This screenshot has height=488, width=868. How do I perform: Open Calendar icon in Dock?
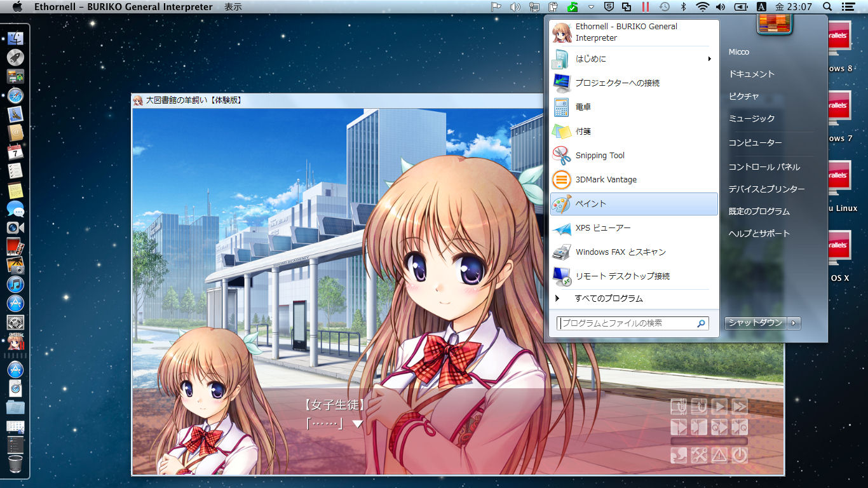pos(16,152)
